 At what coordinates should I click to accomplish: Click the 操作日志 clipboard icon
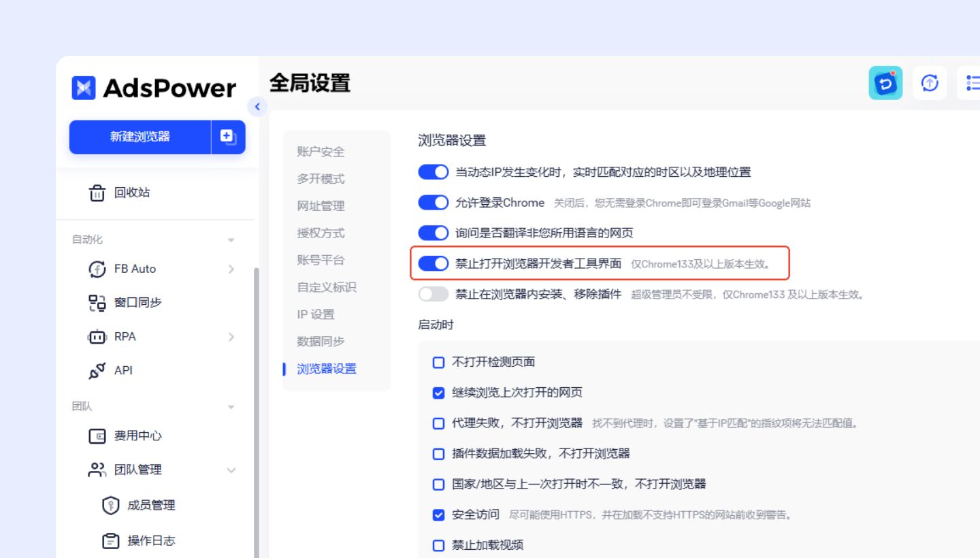click(110, 541)
